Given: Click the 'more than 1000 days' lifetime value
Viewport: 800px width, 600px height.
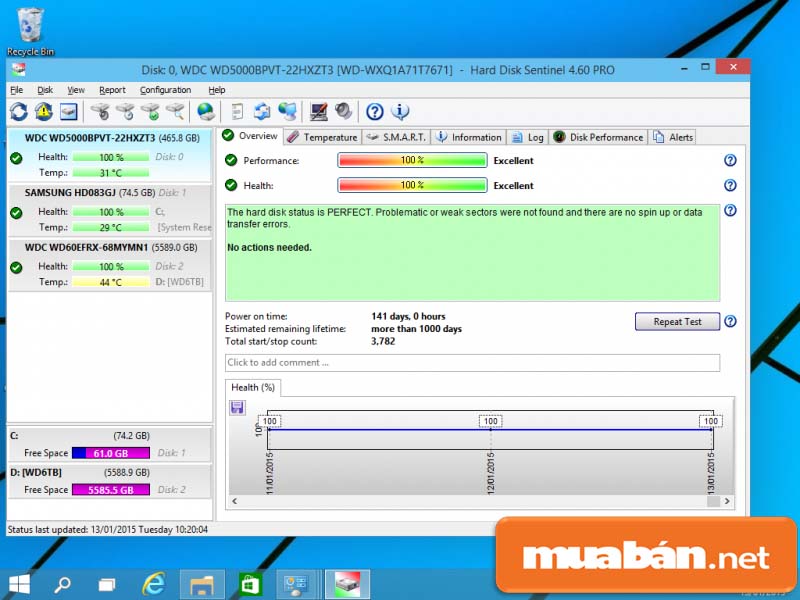Looking at the screenshot, I should (416, 329).
